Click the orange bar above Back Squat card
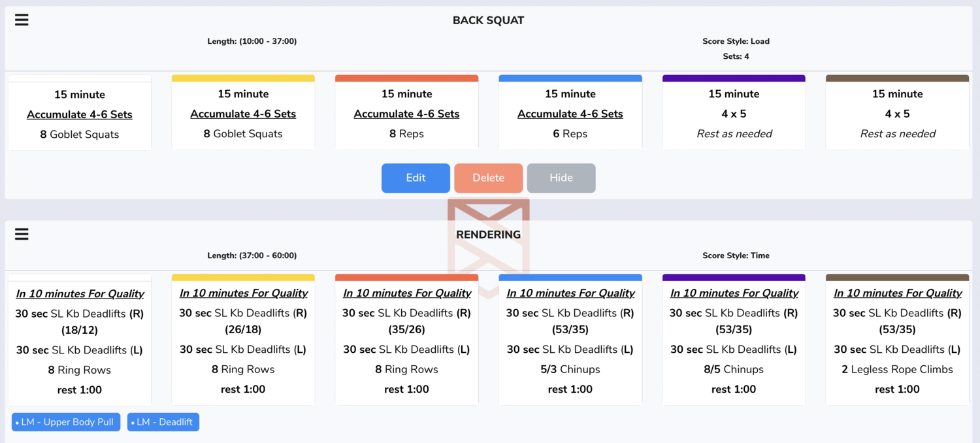 (406, 78)
